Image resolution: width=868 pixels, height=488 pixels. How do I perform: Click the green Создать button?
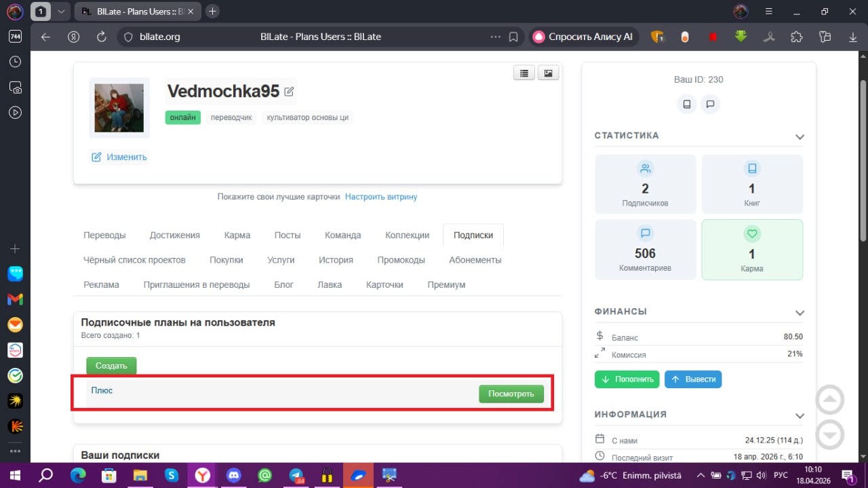(x=111, y=366)
